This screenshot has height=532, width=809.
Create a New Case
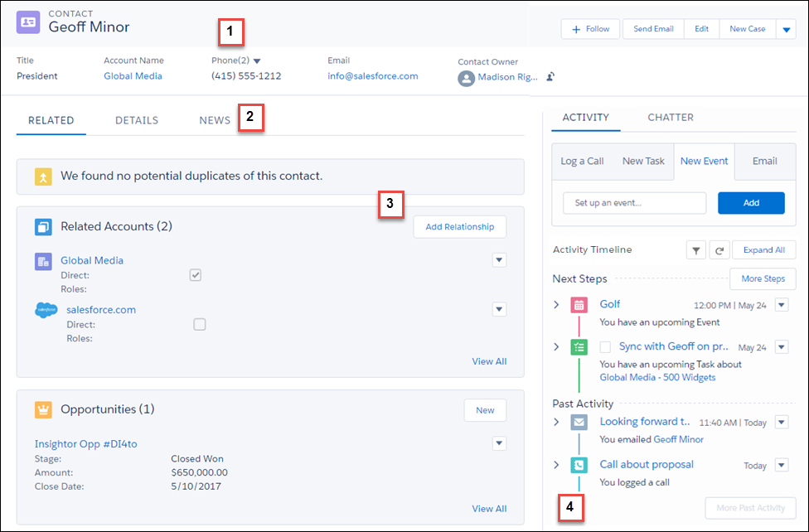click(747, 29)
